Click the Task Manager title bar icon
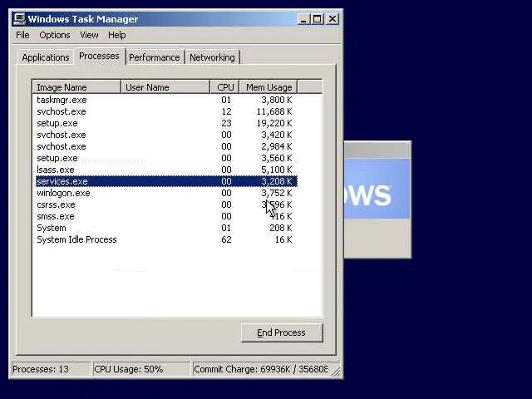This screenshot has width=532, height=399. [x=19, y=18]
